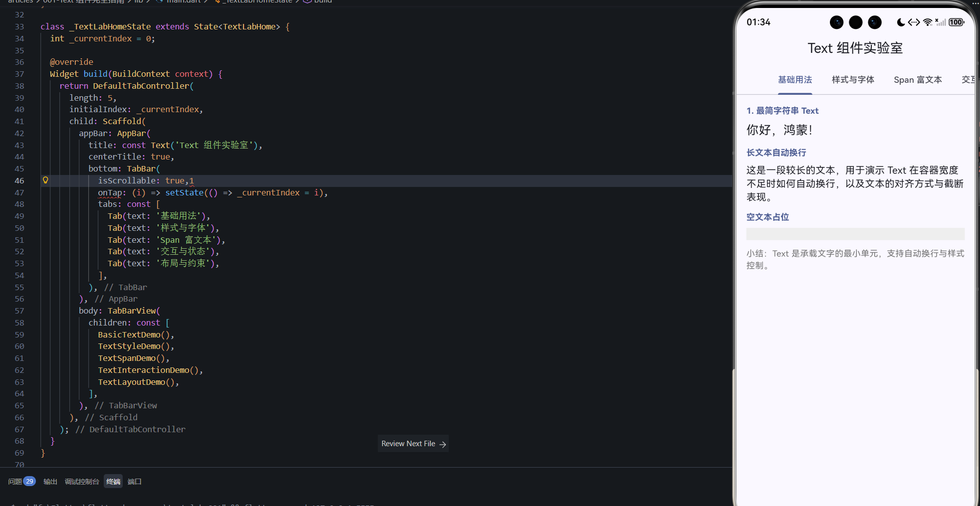
Task: Click isScrollable in the code on line 46
Action: coord(127,180)
